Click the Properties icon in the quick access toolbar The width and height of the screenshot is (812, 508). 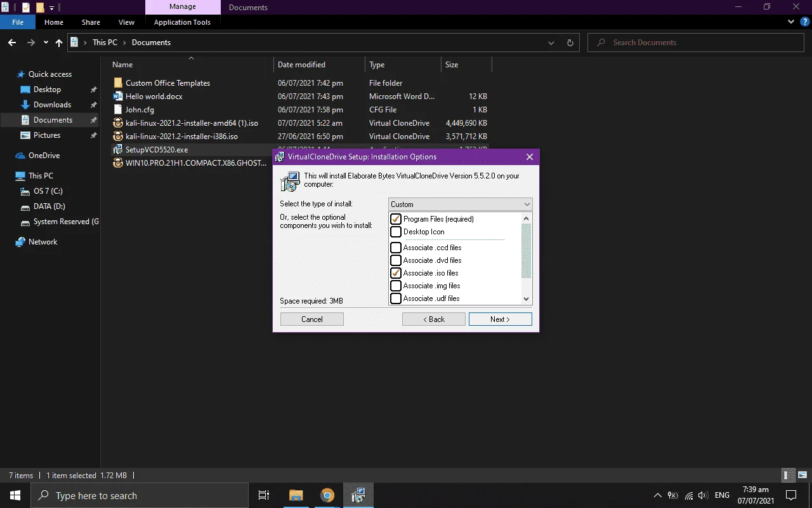(x=26, y=8)
